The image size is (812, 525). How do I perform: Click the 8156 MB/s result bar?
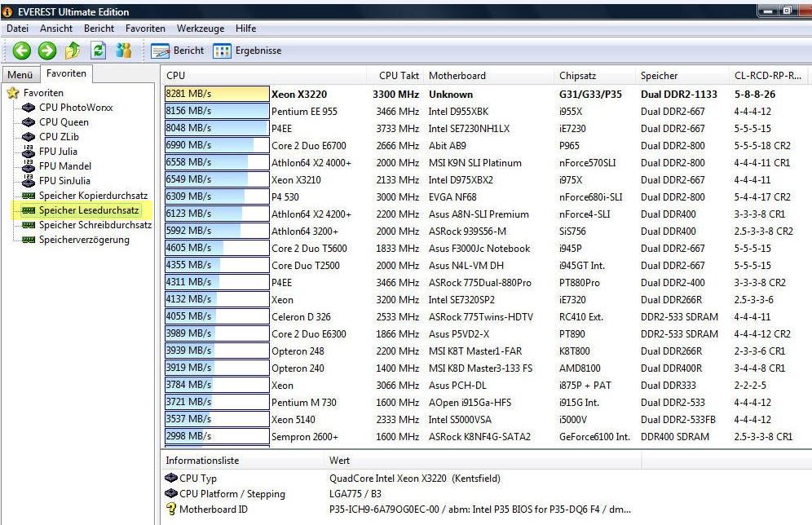217,111
